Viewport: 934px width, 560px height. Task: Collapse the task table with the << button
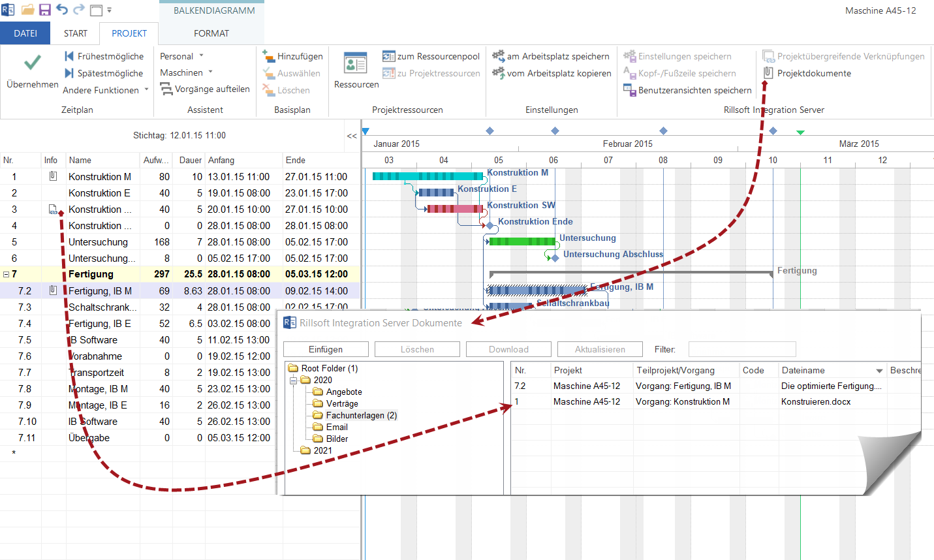[x=352, y=136]
